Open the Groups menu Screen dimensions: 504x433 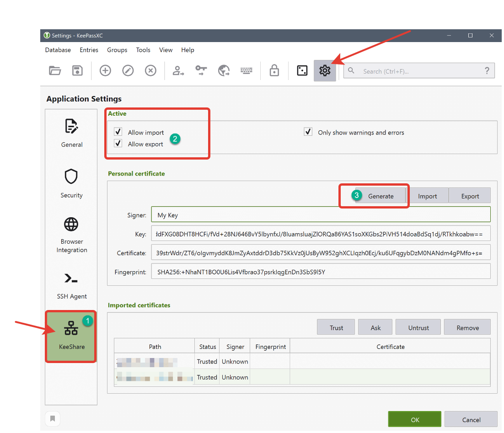tap(117, 50)
